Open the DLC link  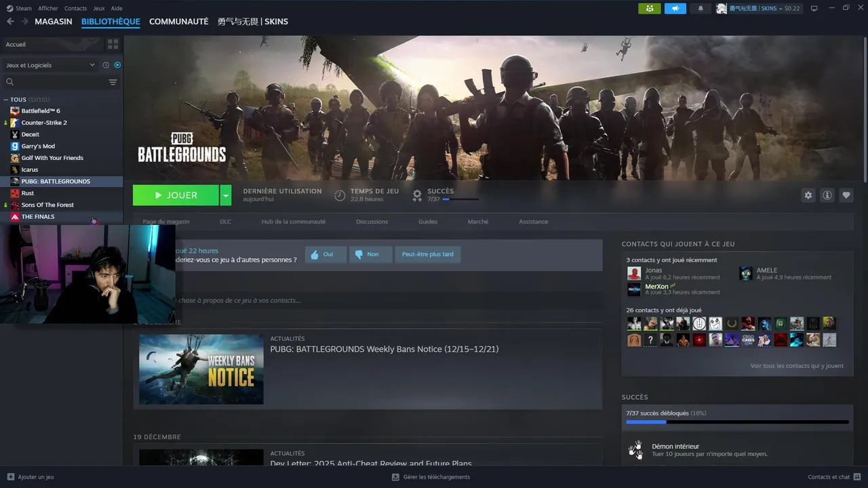[x=225, y=222]
